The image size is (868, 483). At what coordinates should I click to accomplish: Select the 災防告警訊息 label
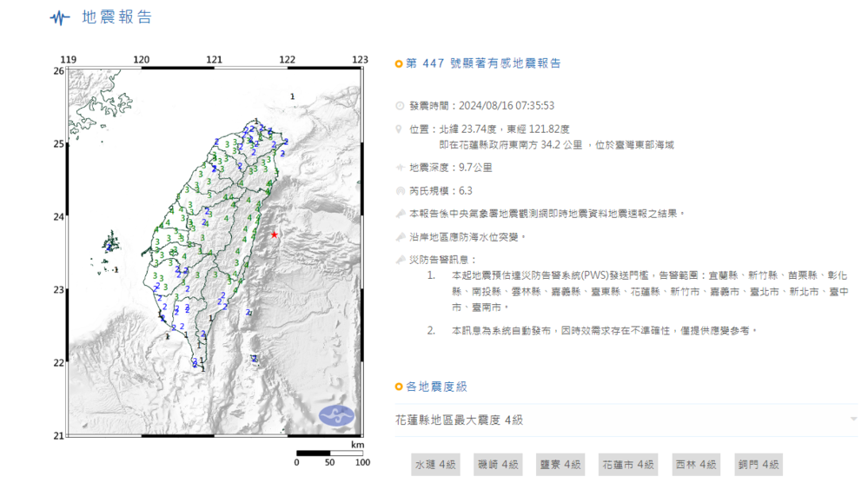tap(442, 260)
